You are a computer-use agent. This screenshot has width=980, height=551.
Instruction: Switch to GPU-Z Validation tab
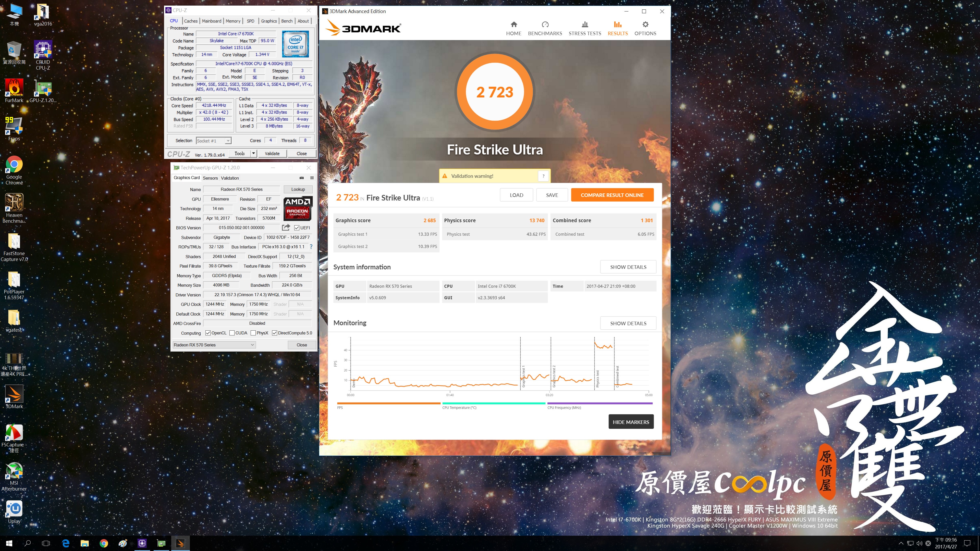click(230, 178)
